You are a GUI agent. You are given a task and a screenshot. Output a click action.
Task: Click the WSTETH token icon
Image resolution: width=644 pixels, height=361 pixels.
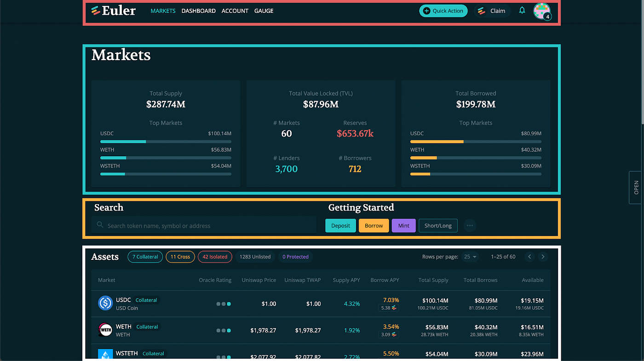tap(105, 354)
